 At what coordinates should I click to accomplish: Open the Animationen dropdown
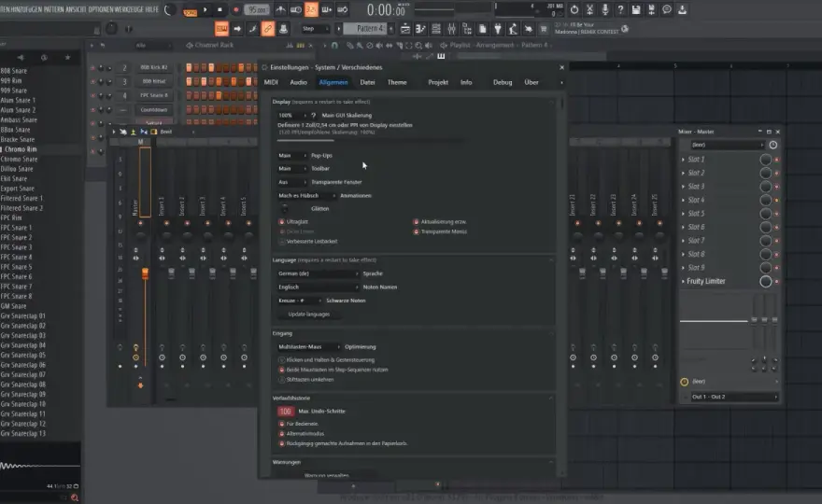[306, 196]
